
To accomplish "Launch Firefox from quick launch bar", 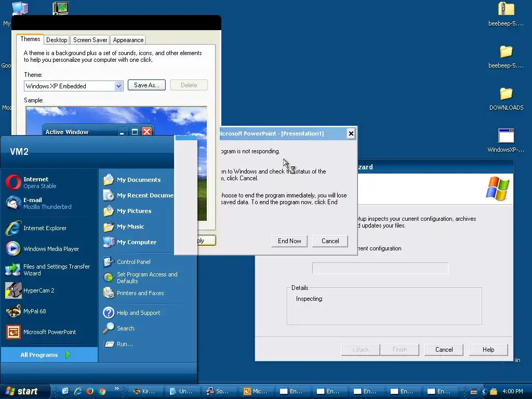I will [x=89, y=391].
